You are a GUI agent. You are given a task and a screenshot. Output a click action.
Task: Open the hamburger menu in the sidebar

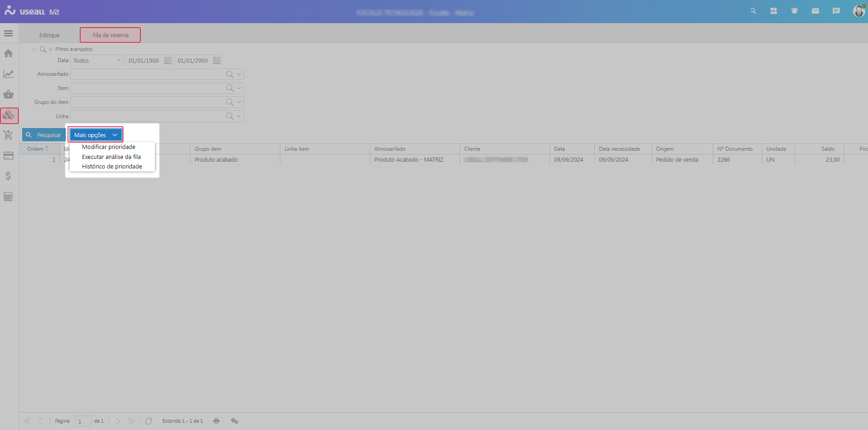coord(8,34)
